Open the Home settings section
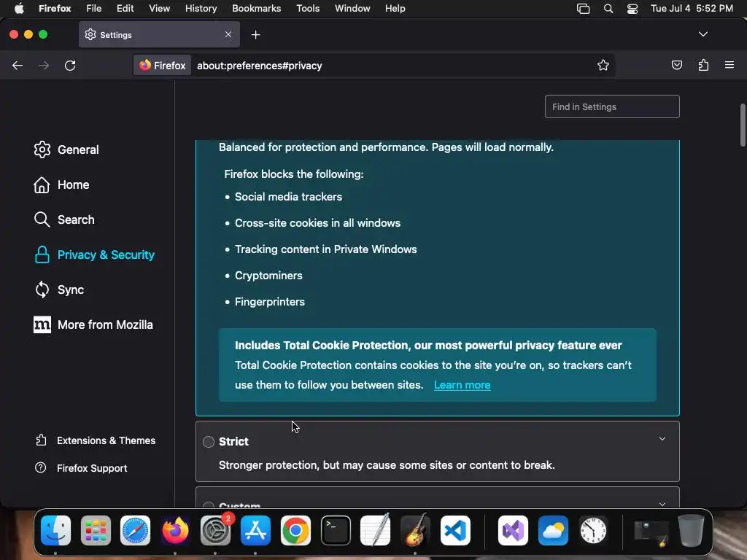This screenshot has height=560, width=747. 62,184
